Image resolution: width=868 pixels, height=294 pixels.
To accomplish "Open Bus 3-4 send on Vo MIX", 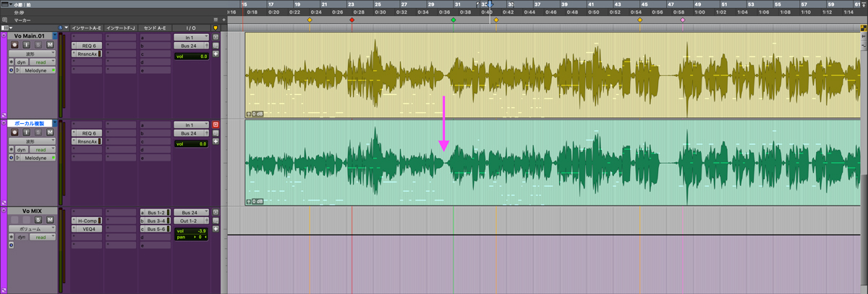I will [x=156, y=221].
